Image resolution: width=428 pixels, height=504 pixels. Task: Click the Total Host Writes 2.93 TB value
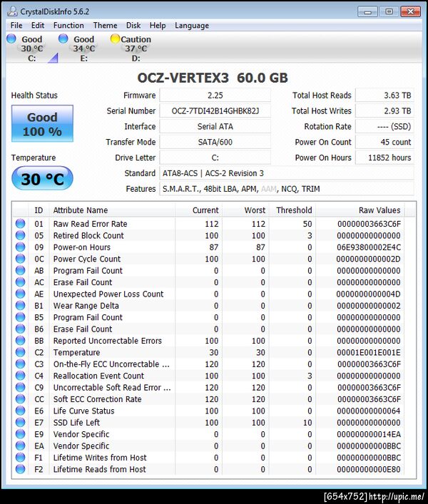(x=384, y=111)
